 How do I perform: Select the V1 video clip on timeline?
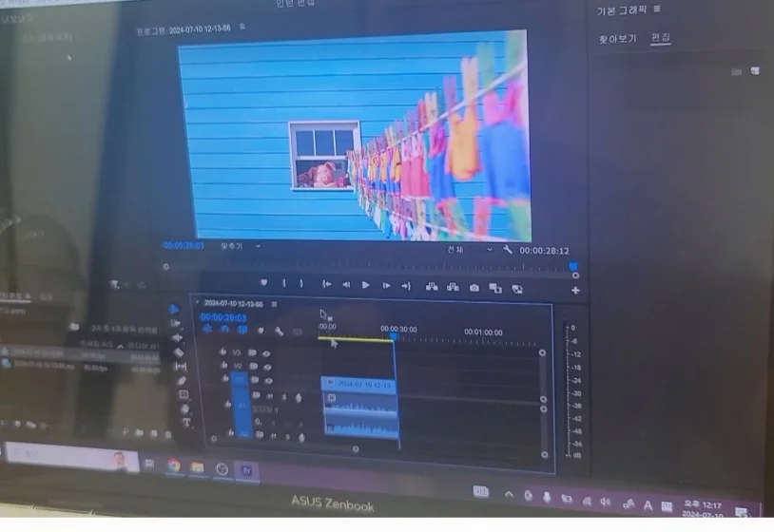point(358,384)
